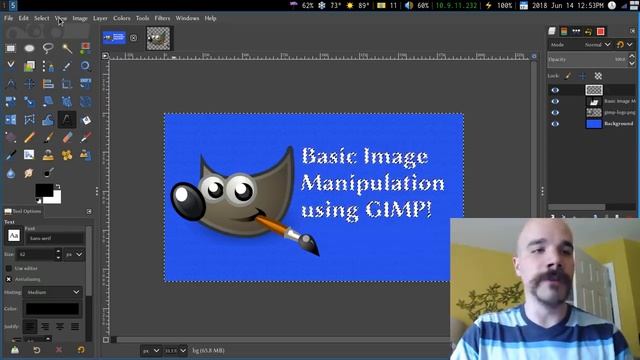Select the Move tool
Screen dimensions: 640x360
click(x=29, y=84)
